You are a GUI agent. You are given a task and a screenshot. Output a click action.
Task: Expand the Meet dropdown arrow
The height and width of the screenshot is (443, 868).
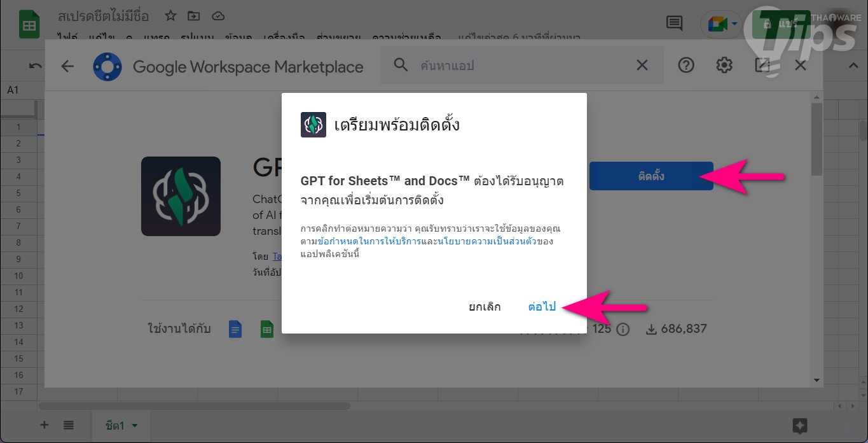coord(734,24)
